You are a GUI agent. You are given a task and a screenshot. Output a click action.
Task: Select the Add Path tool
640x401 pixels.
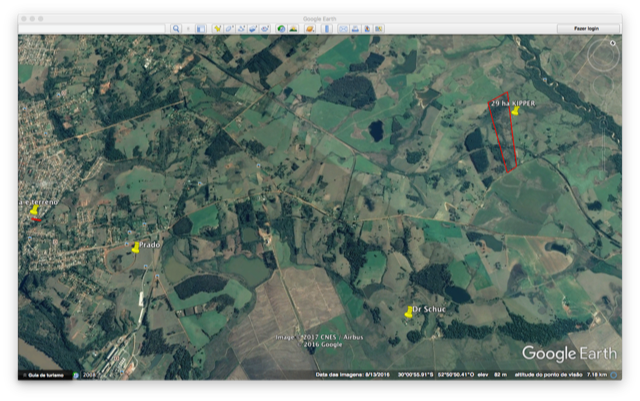pyautogui.click(x=241, y=29)
